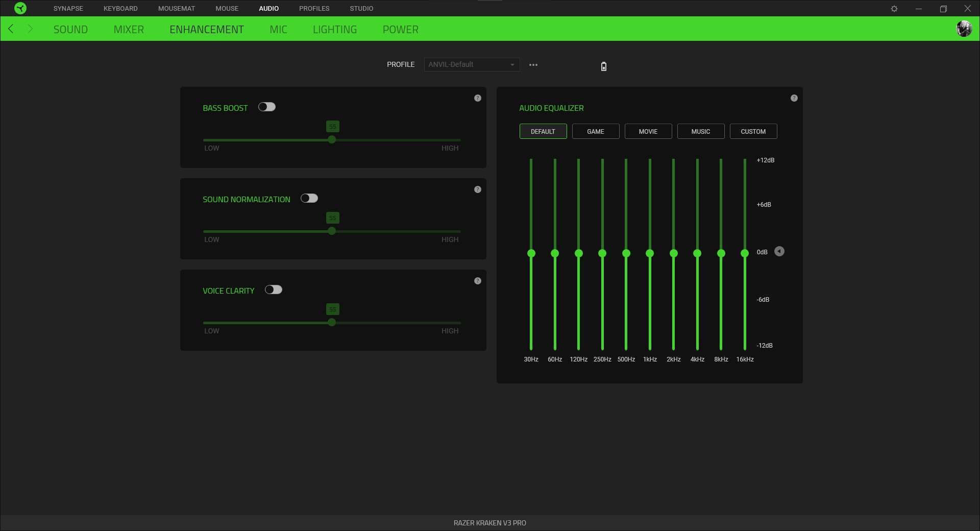Enable Sound Normalization
The width and height of the screenshot is (980, 531).
click(309, 199)
